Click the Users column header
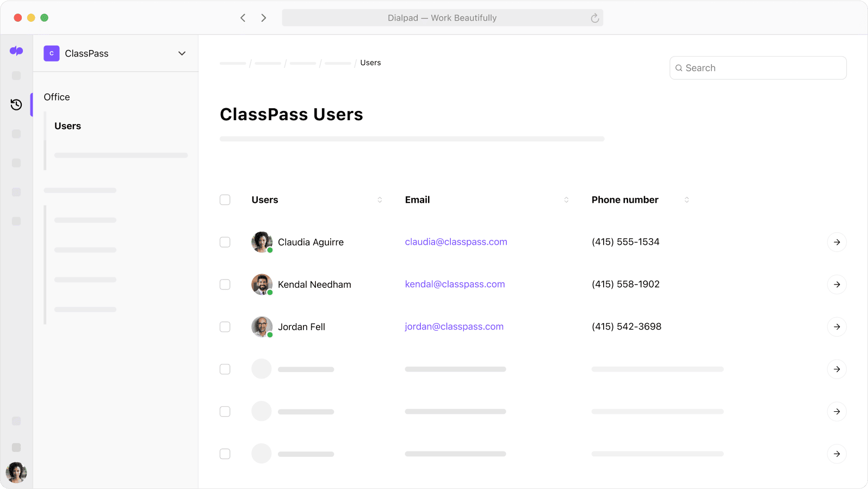The image size is (868, 489). coord(265,200)
